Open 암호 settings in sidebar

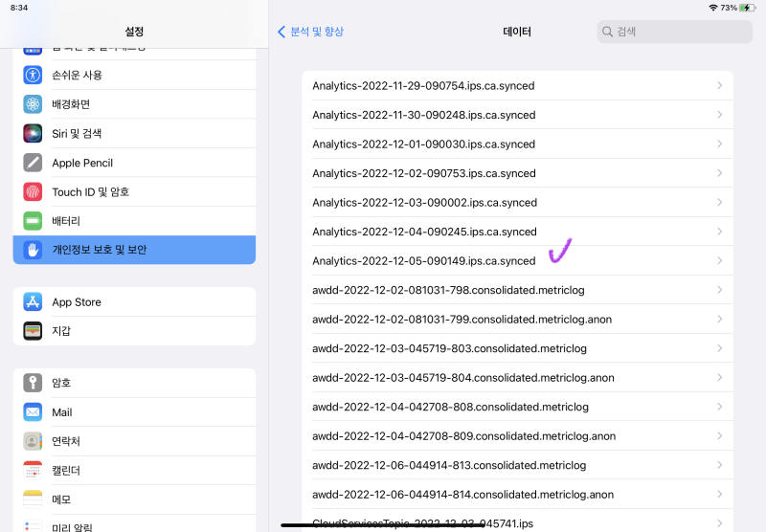click(134, 383)
